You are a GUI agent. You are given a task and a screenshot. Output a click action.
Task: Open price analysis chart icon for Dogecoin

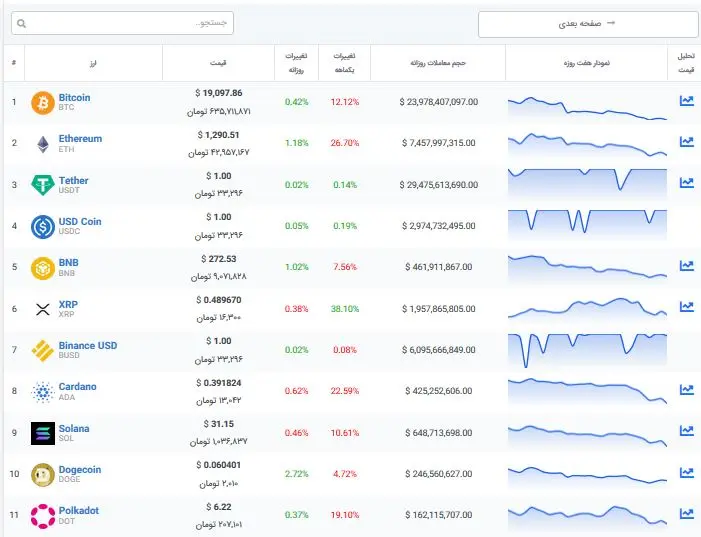[x=686, y=472]
